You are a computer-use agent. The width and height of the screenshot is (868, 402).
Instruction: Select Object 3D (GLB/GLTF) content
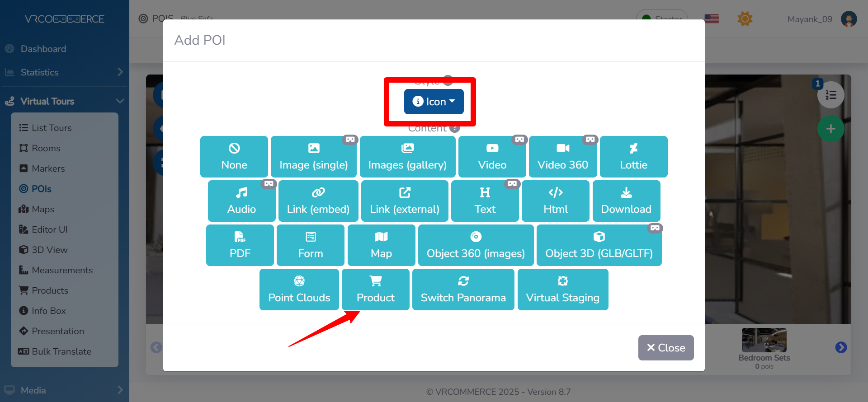[x=599, y=245]
